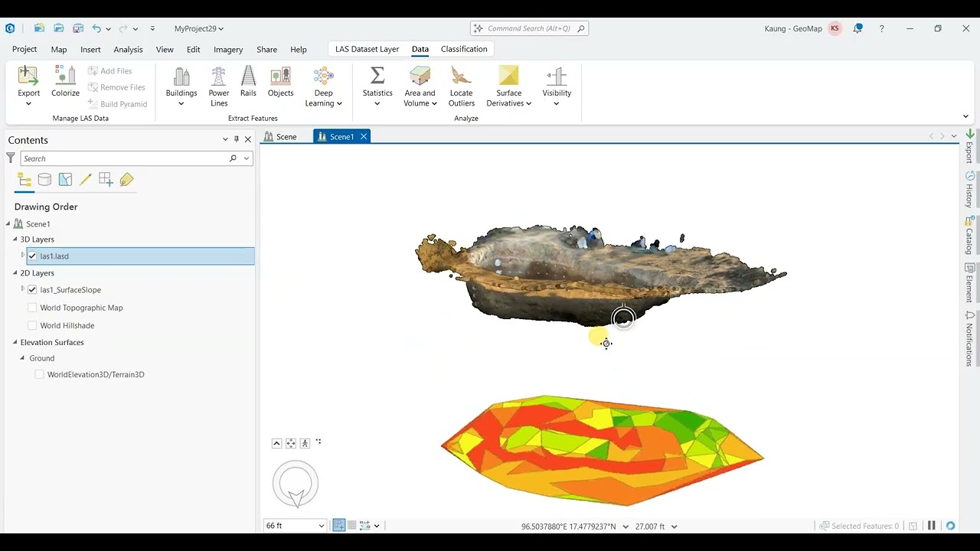
Task: Click the navigator compass control
Action: pyautogui.click(x=296, y=484)
